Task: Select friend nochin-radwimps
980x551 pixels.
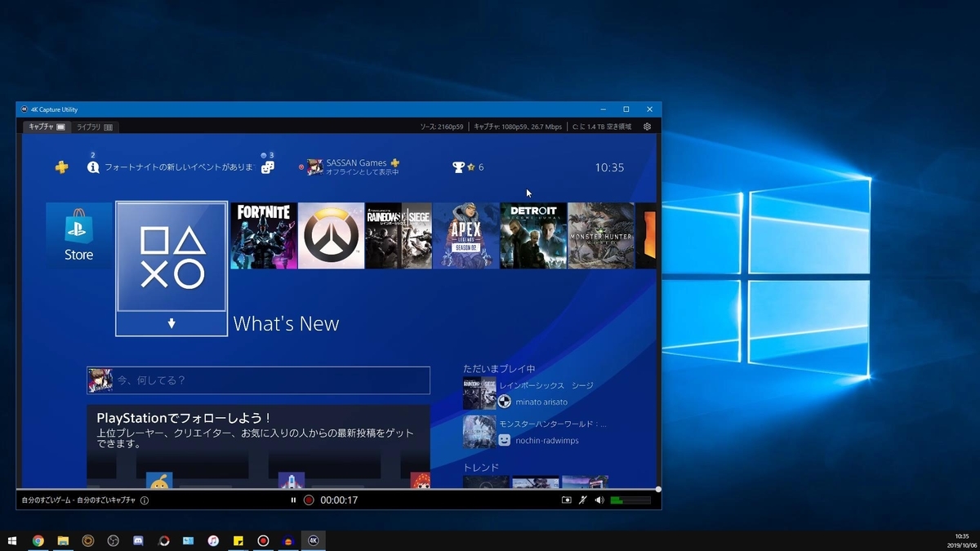Action: [547, 440]
